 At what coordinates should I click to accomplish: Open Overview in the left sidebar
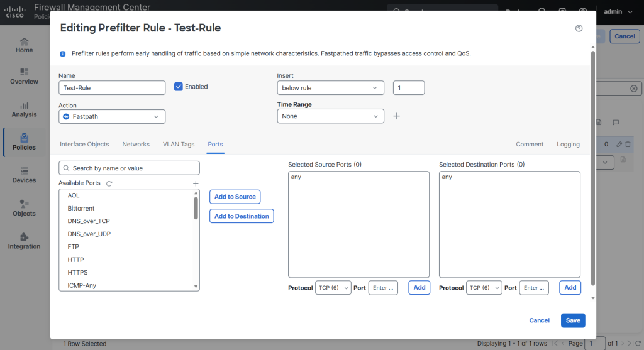[x=25, y=77]
